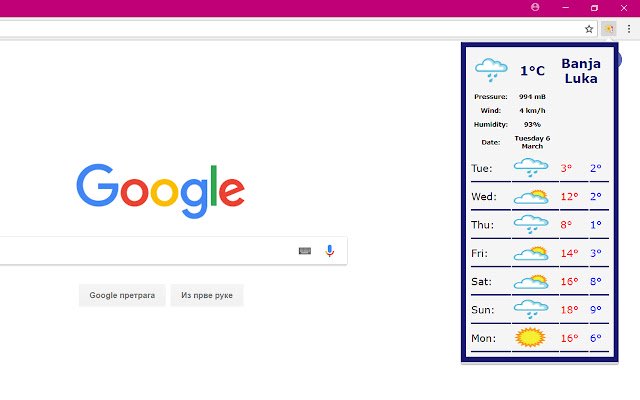This screenshot has height=400, width=640.
Task: Click the Из прве руке button
Action: [207, 295]
